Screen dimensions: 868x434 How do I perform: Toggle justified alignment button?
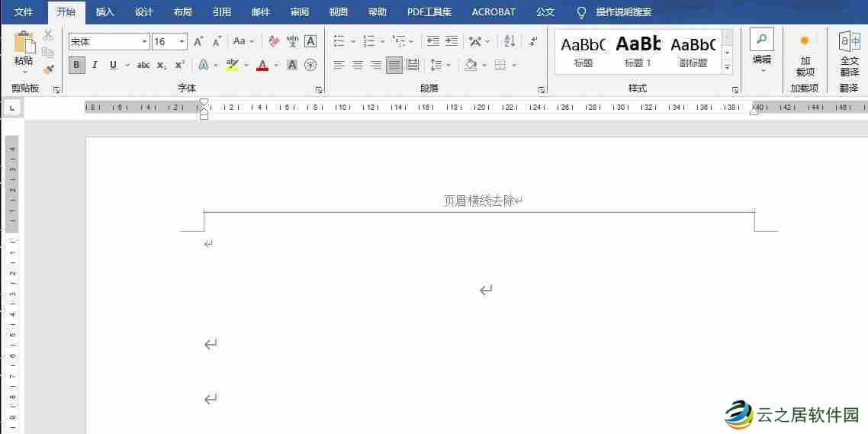(x=394, y=66)
